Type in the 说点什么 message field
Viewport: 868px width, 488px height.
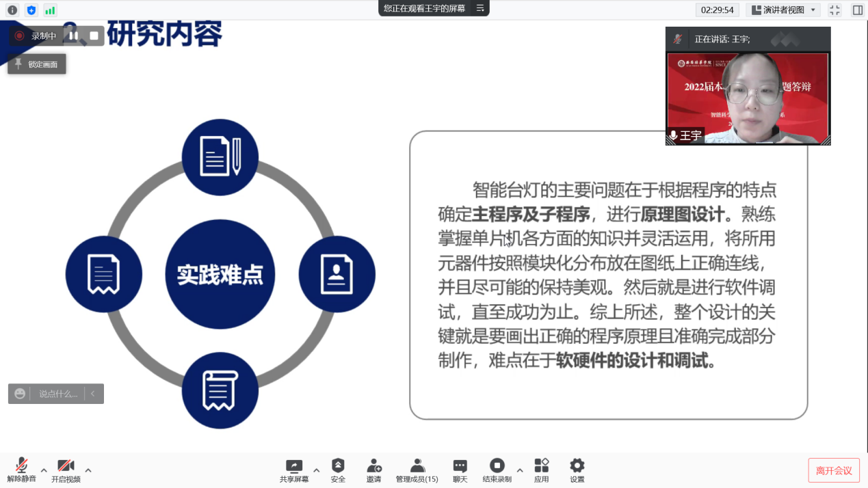[x=58, y=394]
